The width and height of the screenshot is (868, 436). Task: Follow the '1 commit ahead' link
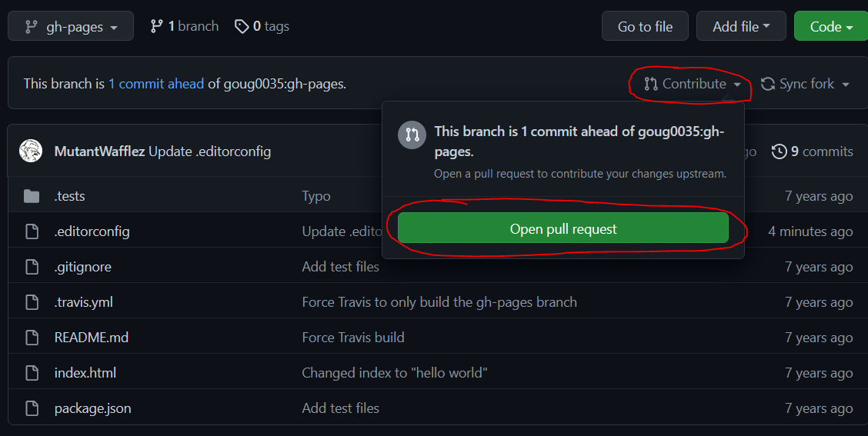(156, 84)
